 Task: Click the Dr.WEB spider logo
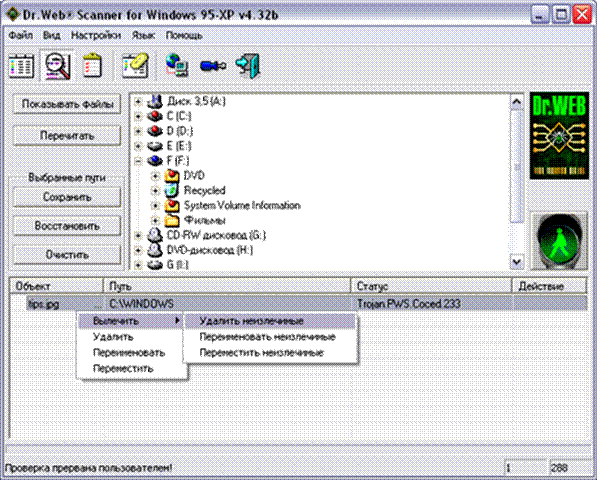pos(559,136)
